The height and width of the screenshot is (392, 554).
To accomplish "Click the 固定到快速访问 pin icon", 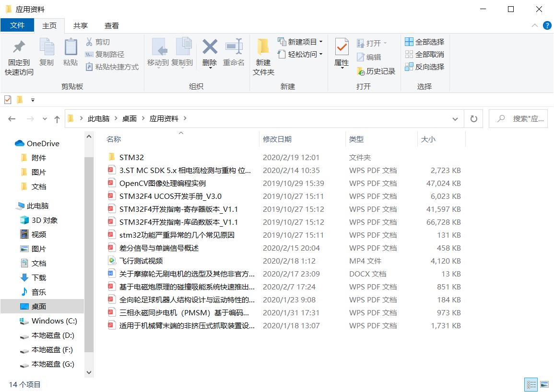I will (x=19, y=47).
